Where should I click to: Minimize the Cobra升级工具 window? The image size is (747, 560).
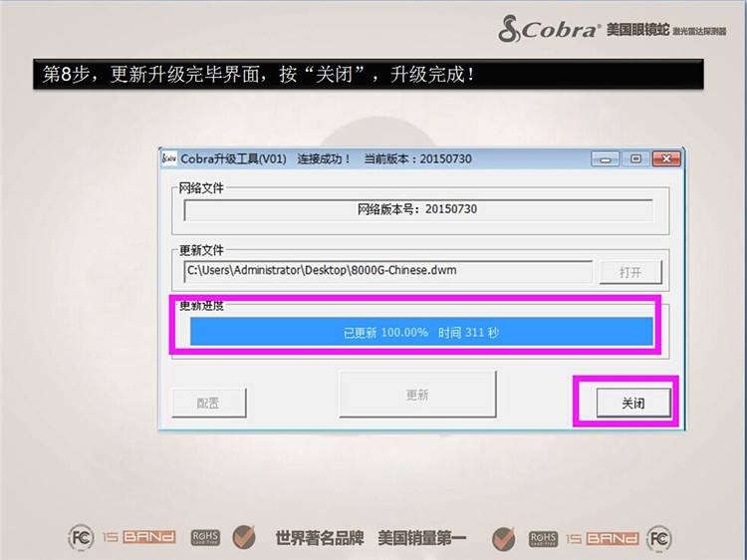point(605,158)
